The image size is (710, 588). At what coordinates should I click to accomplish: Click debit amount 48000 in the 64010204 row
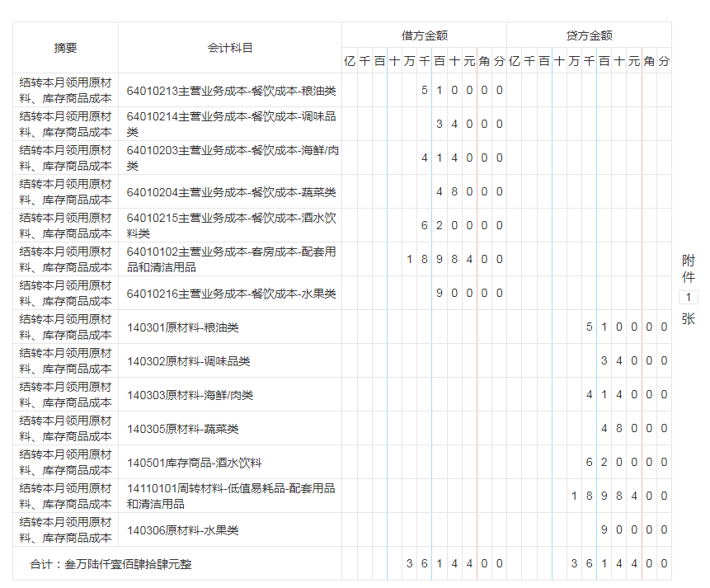469,191
